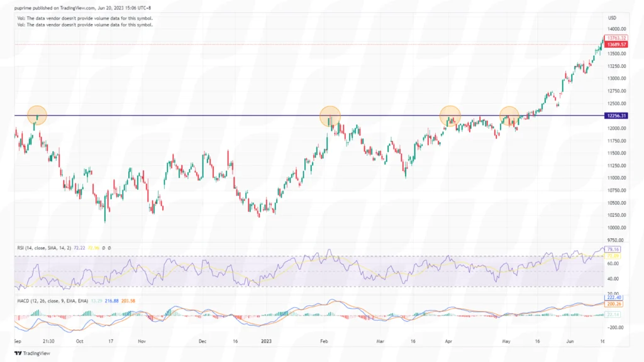
Task: Select the orange circle marker near April
Action: 450,116
